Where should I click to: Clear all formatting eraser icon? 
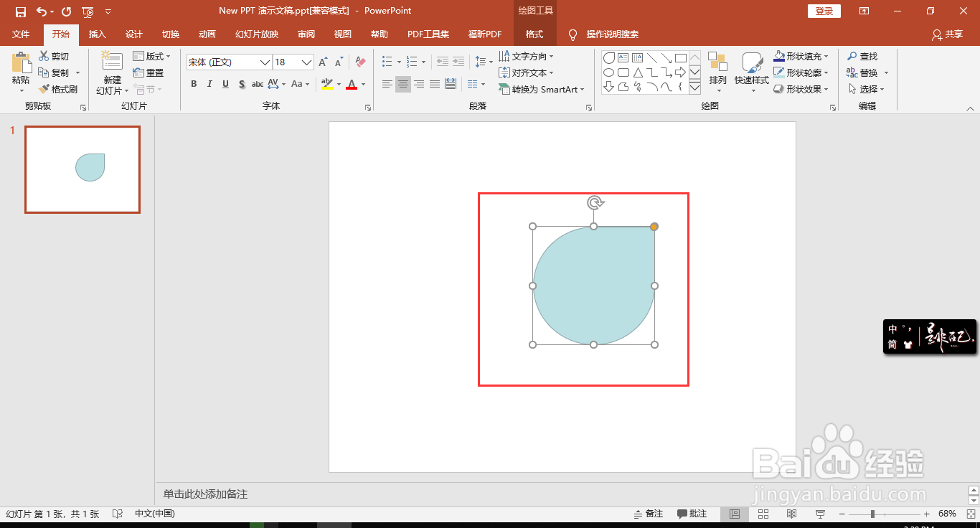click(x=360, y=62)
